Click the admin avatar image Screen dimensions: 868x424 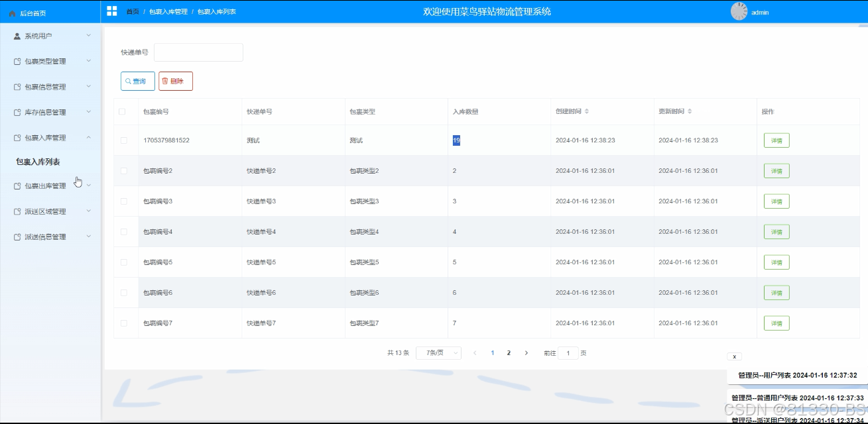tap(739, 11)
